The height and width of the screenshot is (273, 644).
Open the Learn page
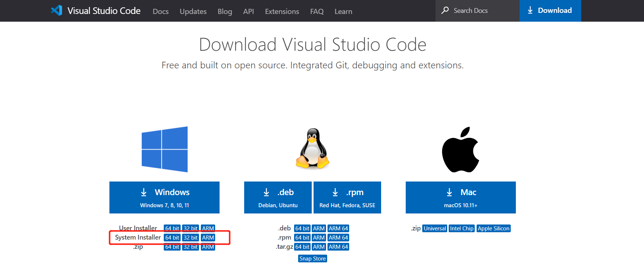pos(343,11)
